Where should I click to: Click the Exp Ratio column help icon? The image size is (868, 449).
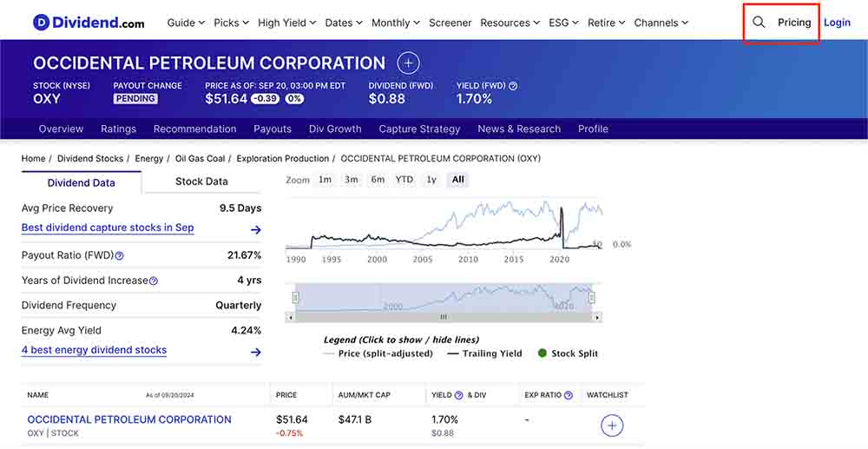[x=569, y=395]
